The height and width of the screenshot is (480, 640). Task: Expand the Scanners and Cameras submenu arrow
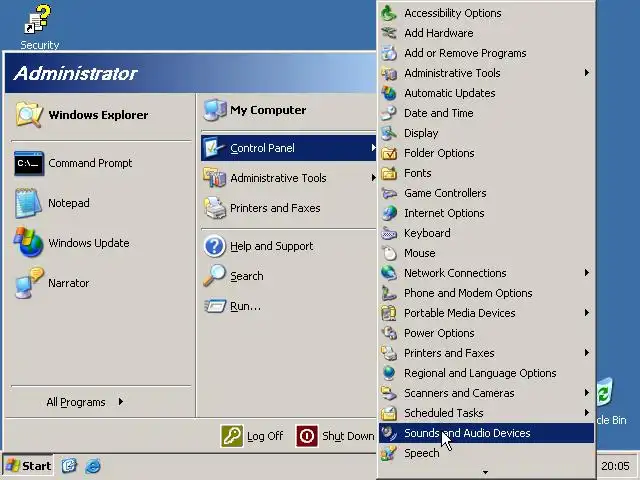point(587,393)
